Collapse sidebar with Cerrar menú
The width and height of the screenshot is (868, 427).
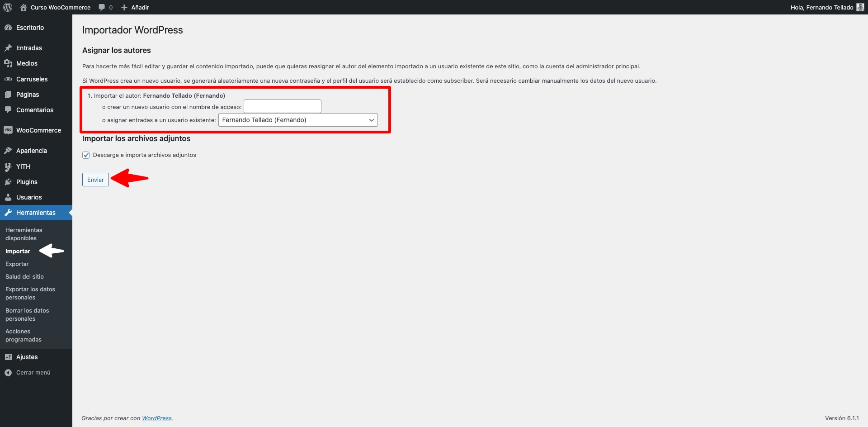pos(33,372)
